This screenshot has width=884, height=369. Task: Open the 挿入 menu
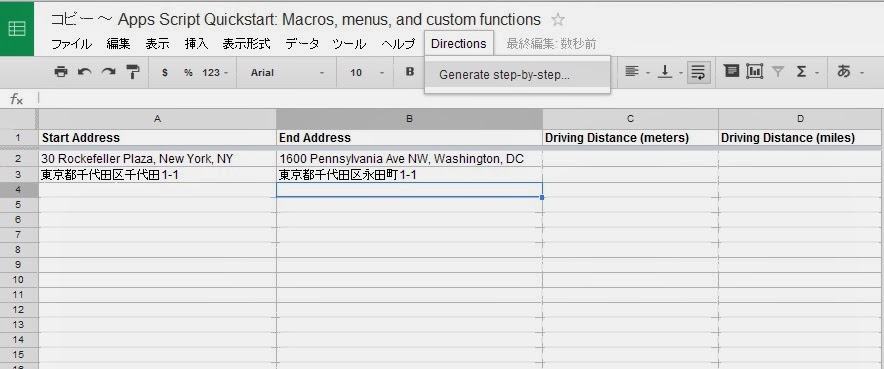[x=196, y=44]
